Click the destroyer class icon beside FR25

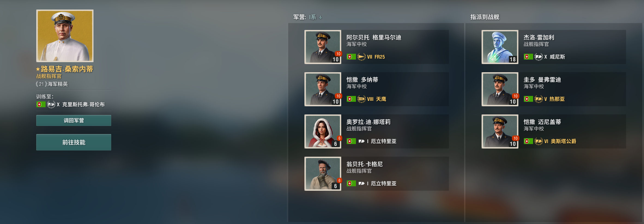361,57
